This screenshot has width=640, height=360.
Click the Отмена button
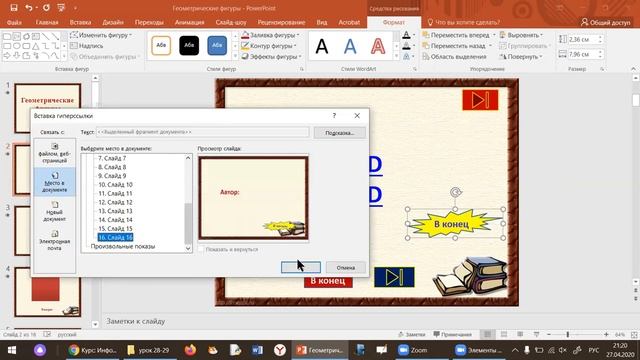(x=346, y=267)
